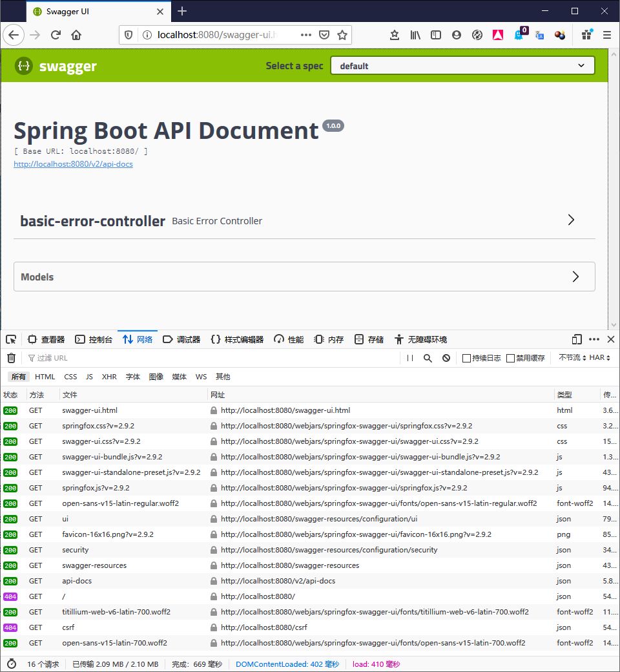620x672 pixels.
Task: Select the pick element inspector tool
Action: click(10, 339)
